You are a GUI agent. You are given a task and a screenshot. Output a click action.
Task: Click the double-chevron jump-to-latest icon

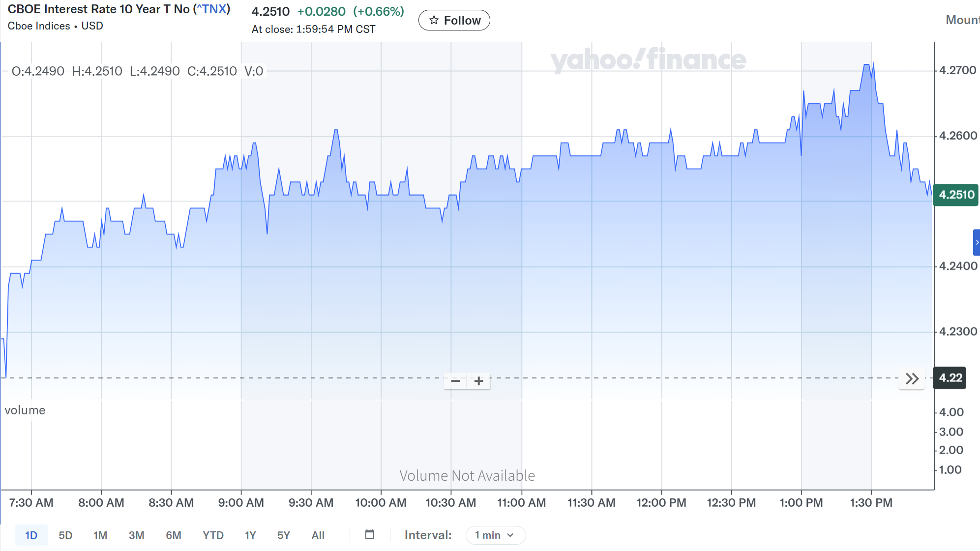[x=912, y=379]
